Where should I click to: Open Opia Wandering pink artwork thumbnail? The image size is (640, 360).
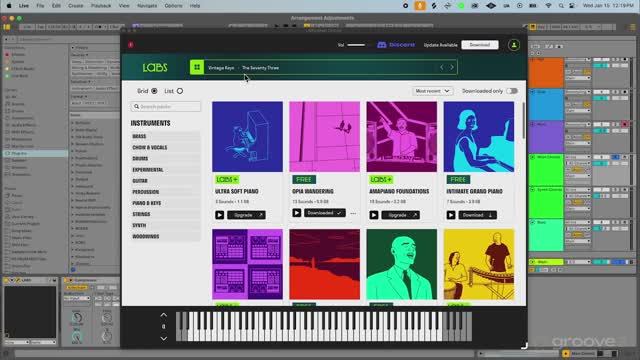click(x=324, y=137)
